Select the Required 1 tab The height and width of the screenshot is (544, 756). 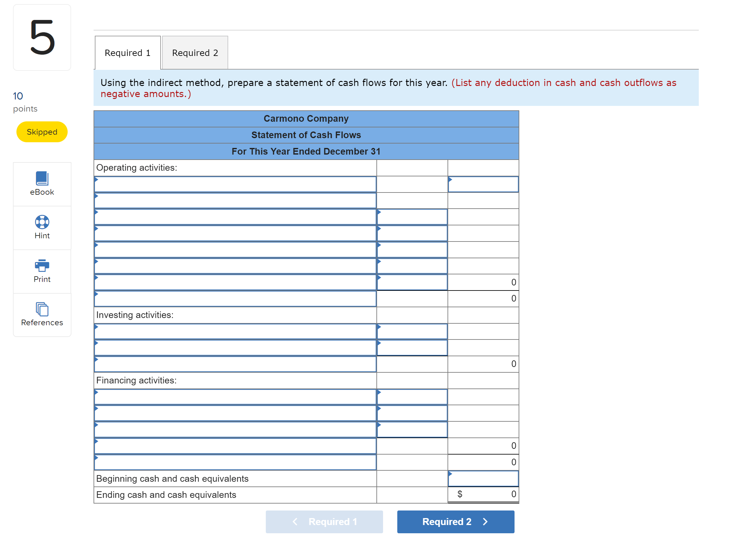tap(128, 53)
